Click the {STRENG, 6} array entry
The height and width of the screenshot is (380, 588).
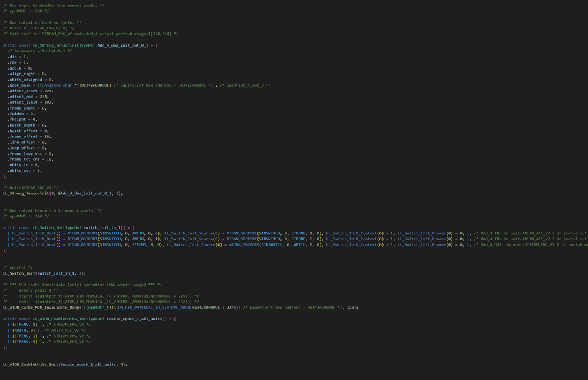[x=25, y=341]
